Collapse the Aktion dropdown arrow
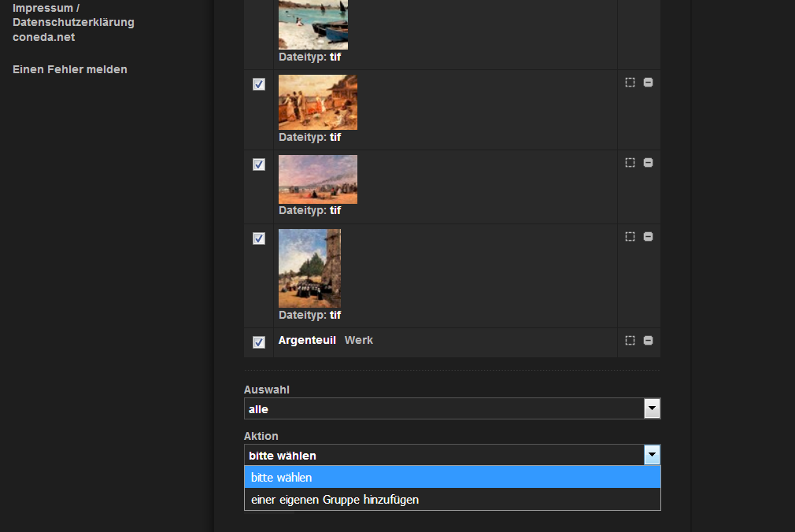This screenshot has width=795, height=532. [652, 455]
